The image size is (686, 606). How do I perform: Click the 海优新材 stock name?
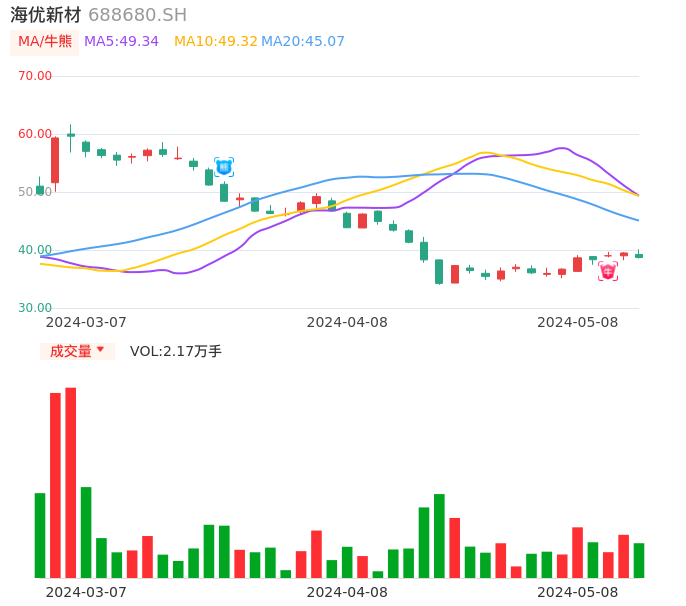coord(46,15)
